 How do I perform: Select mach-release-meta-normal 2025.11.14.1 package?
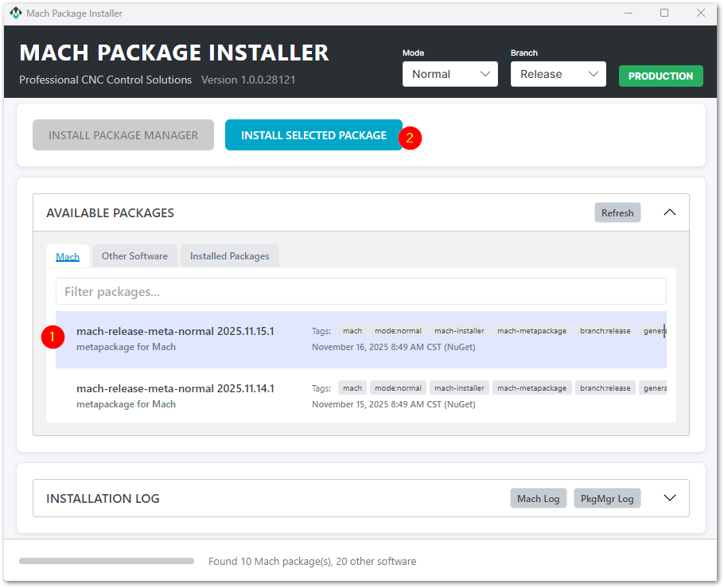[x=361, y=396]
